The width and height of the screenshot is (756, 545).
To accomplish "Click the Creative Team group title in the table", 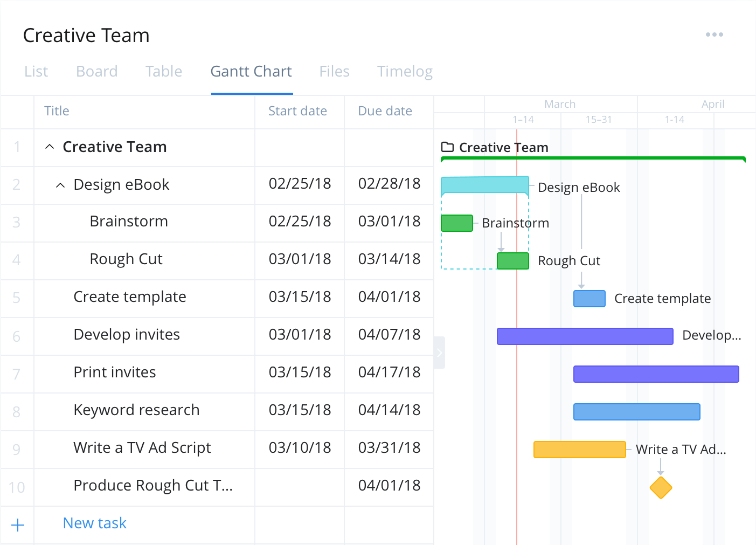I will coord(115,147).
